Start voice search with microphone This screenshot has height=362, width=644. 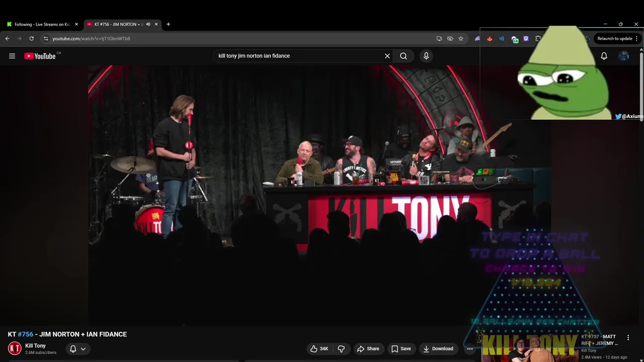(426, 56)
